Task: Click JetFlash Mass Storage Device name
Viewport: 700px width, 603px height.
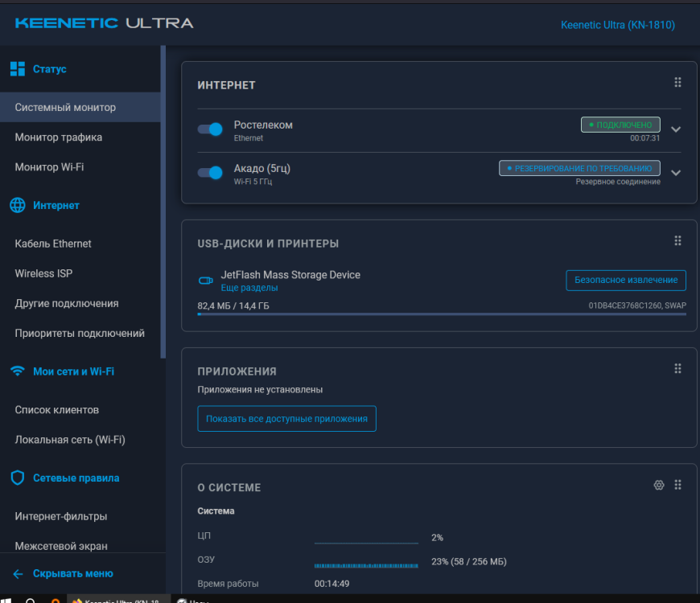Action: point(290,275)
